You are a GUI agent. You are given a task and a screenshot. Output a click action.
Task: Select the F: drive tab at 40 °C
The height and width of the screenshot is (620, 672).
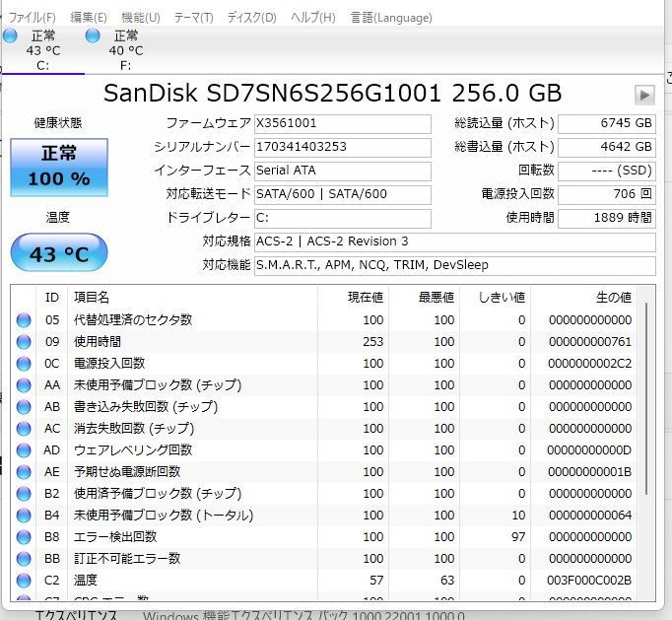coord(125,50)
